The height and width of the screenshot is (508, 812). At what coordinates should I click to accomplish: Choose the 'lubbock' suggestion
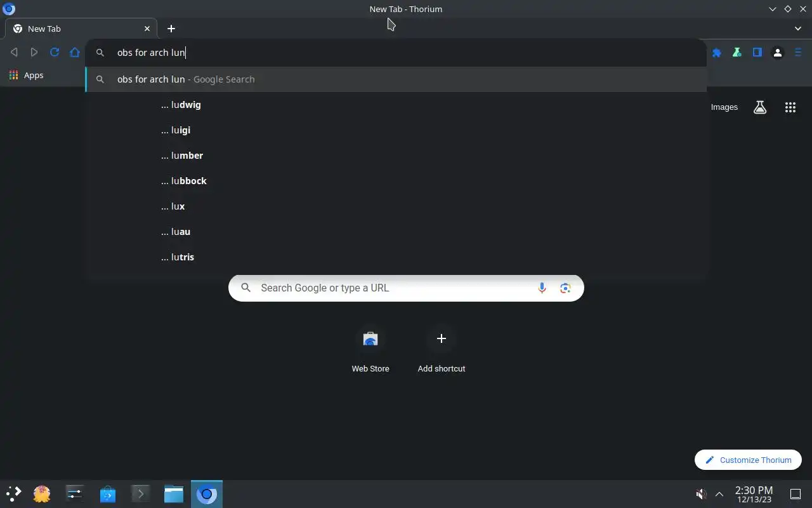pyautogui.click(x=396, y=181)
